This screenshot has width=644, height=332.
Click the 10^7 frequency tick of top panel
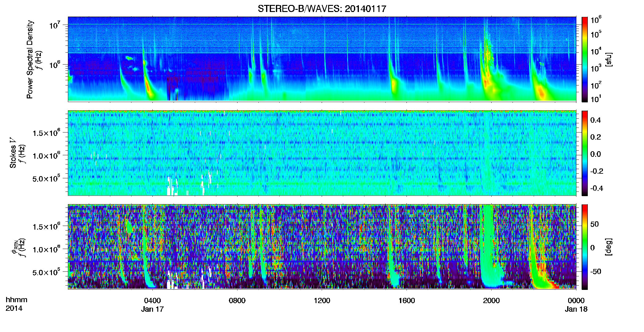pos(55,25)
